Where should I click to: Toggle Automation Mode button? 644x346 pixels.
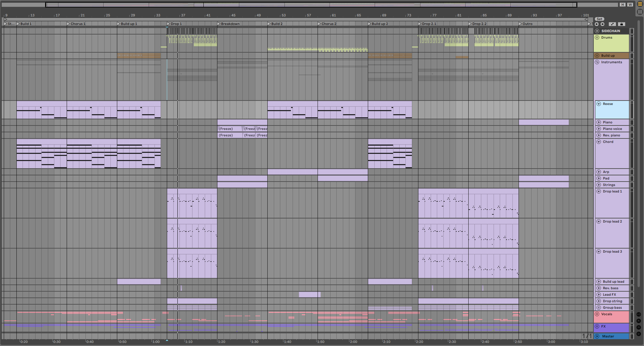pos(613,24)
